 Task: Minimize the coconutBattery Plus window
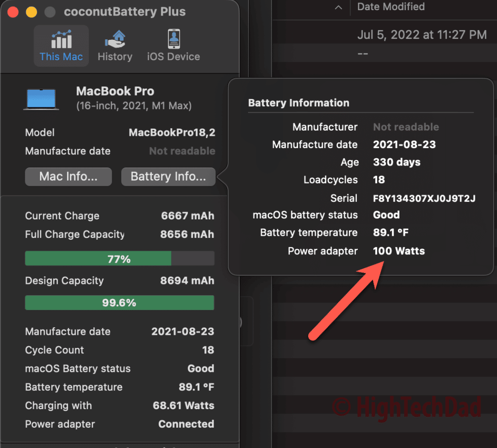pyautogui.click(x=32, y=12)
